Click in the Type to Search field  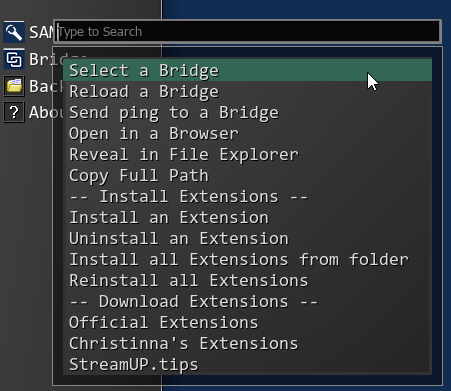248,32
